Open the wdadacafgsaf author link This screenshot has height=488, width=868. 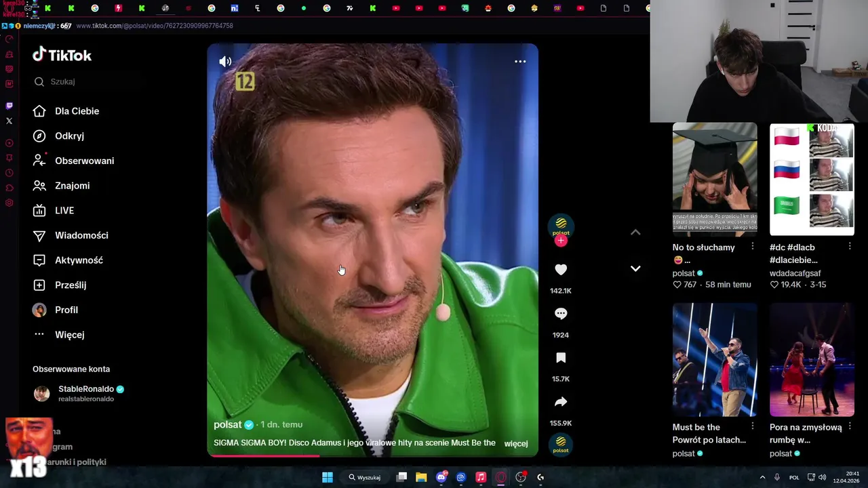[x=795, y=273]
